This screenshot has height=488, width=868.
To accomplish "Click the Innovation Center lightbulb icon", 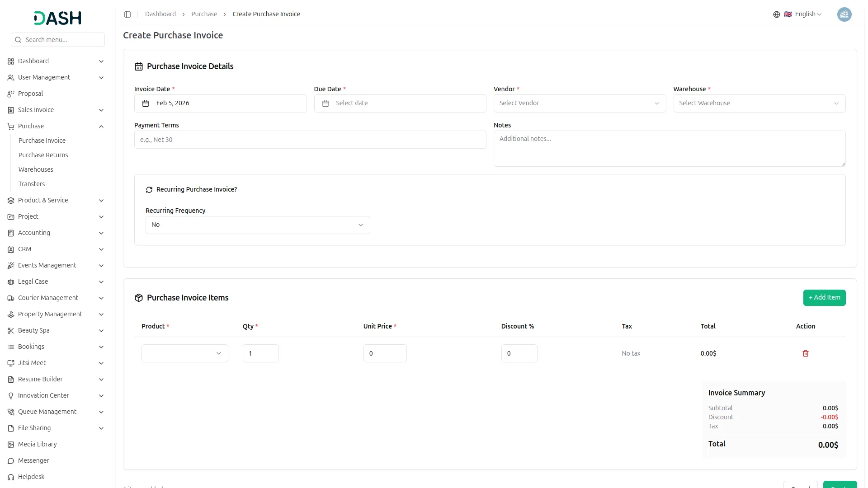I will coord(11,396).
